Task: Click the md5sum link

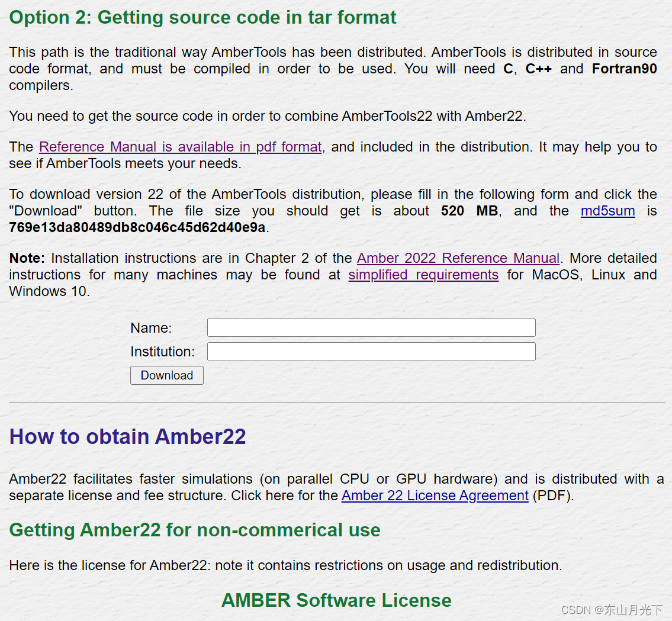Action: (607, 211)
